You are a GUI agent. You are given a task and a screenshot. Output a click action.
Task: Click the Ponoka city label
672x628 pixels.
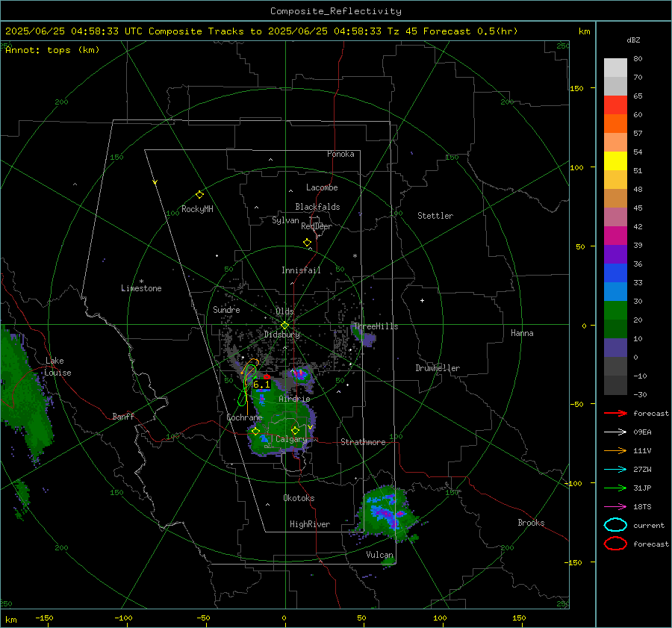point(340,154)
